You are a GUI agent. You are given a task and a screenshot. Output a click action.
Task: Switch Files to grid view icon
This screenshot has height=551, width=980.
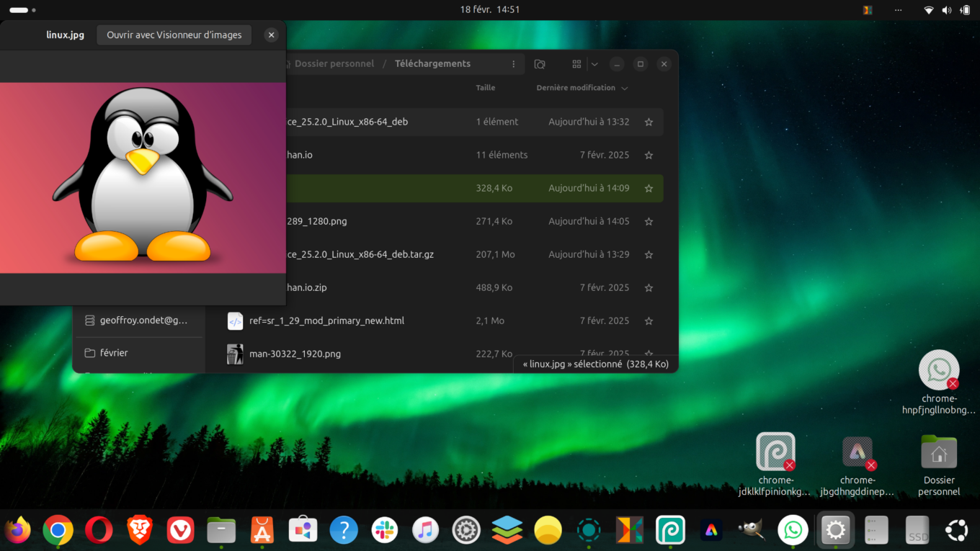coord(576,64)
